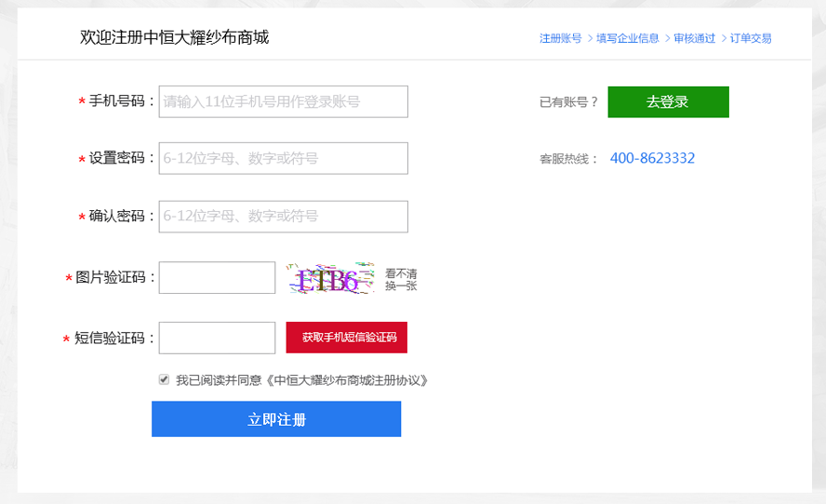Screen dimensions: 826x504
Task: Click the 短信验证码 SMS code input box
Action: tap(217, 338)
